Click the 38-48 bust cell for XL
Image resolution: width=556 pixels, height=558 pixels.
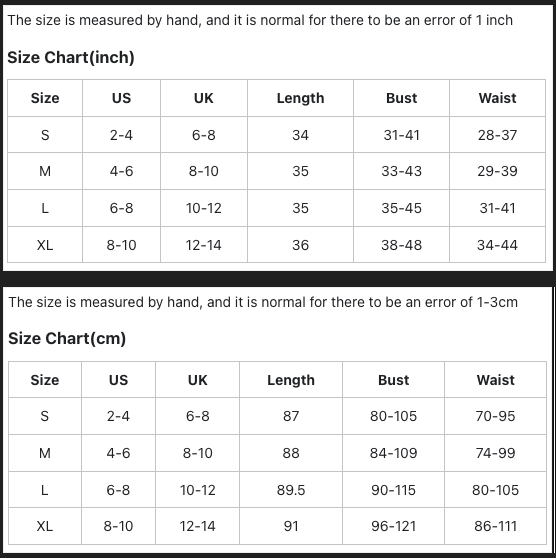tap(402, 245)
